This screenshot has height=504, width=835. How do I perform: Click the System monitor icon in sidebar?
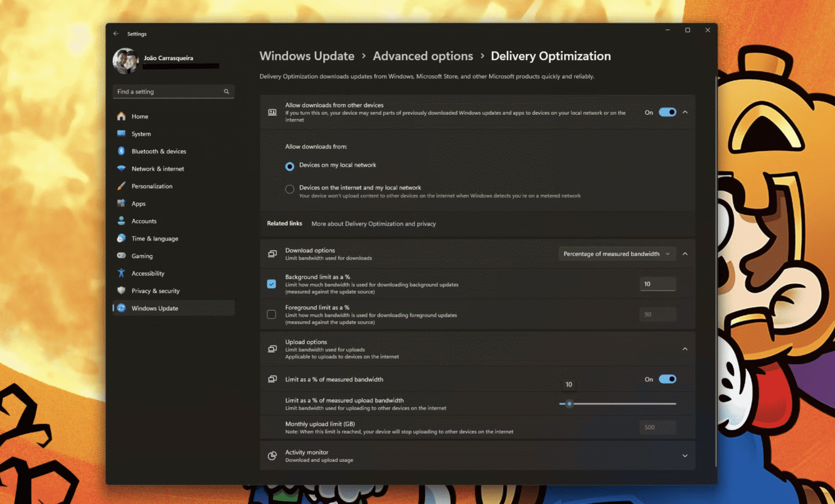point(121,134)
